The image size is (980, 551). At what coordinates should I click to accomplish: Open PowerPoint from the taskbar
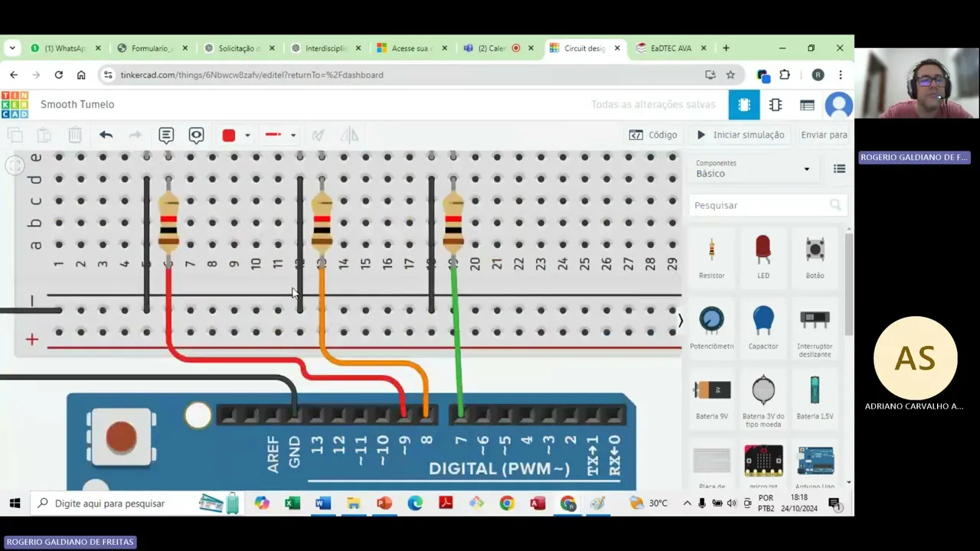pyautogui.click(x=384, y=503)
